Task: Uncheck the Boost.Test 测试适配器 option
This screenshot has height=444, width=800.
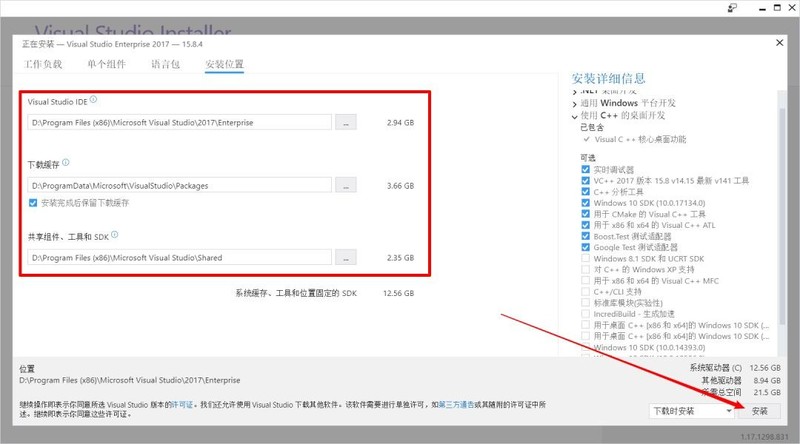Action: point(585,236)
